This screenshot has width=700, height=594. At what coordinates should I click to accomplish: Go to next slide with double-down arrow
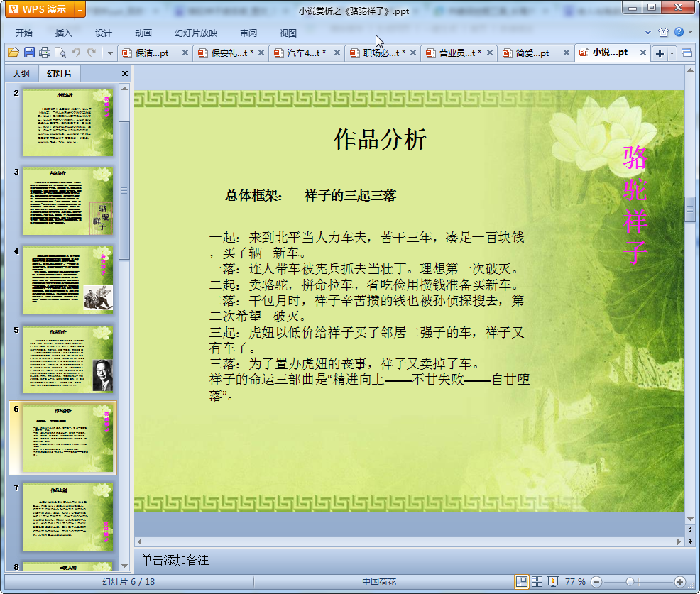[690, 541]
